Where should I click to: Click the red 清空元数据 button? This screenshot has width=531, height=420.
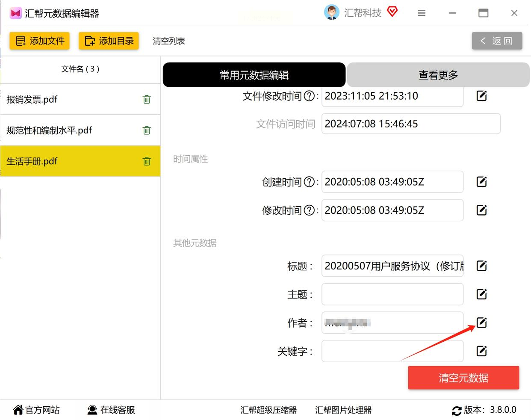pyautogui.click(x=463, y=378)
